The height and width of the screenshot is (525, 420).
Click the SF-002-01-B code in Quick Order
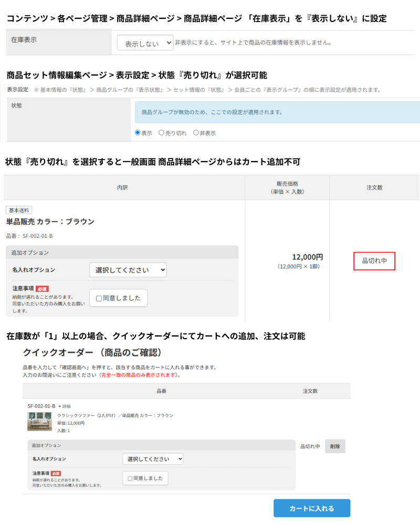pos(41,406)
